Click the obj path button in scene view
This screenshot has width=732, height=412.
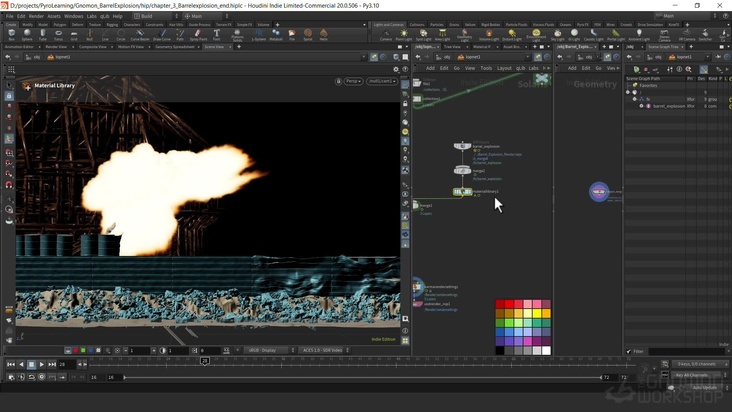coord(33,57)
